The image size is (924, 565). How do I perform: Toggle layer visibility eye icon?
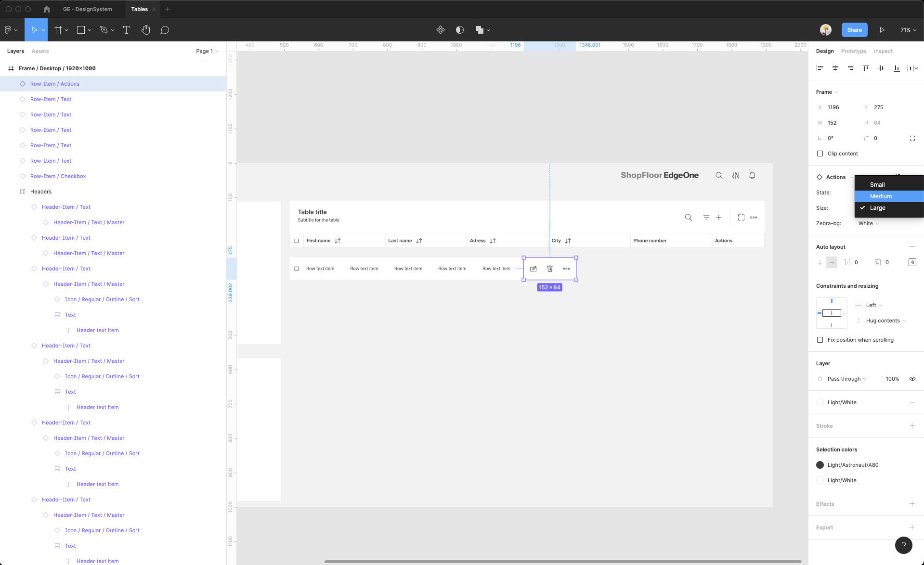click(x=912, y=379)
